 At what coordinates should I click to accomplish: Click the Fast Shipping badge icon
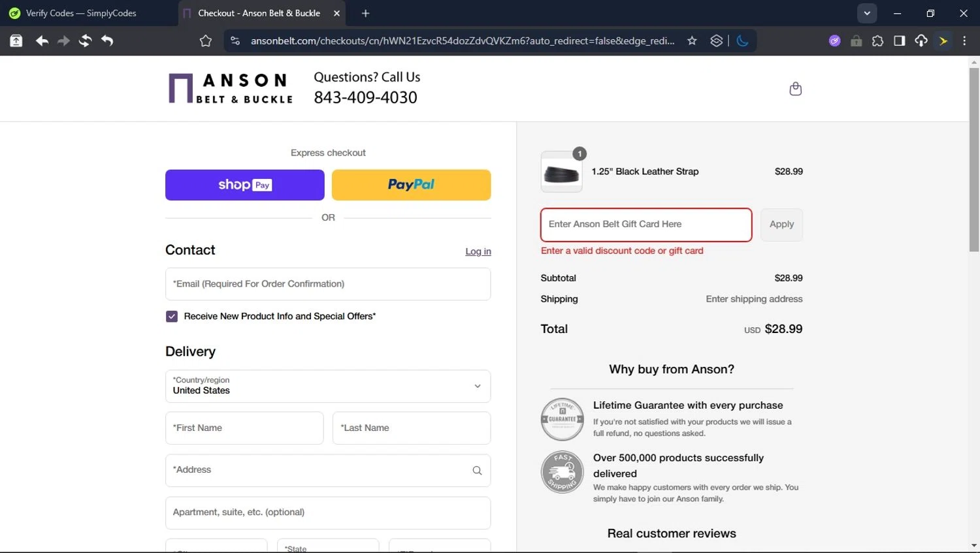pos(562,472)
